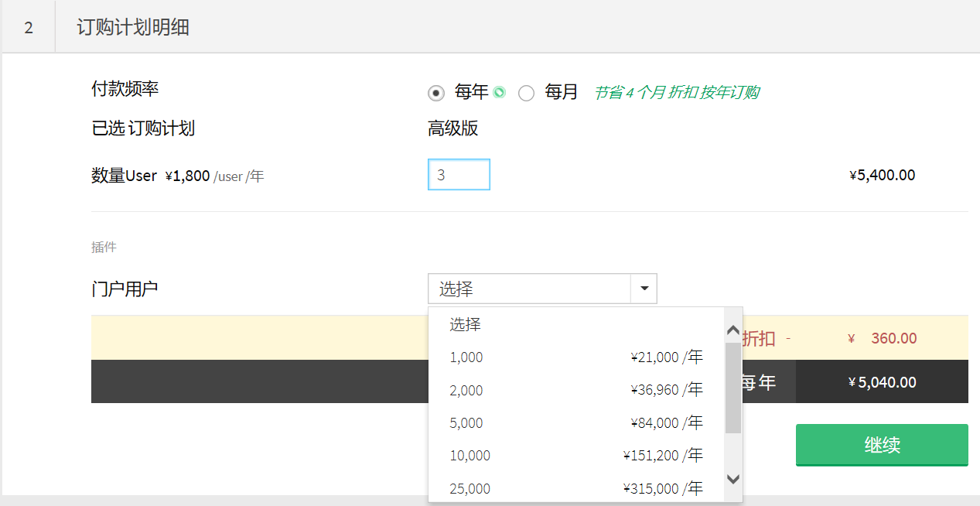
Task: Click the step number 2 badge
Action: pyautogui.click(x=29, y=28)
